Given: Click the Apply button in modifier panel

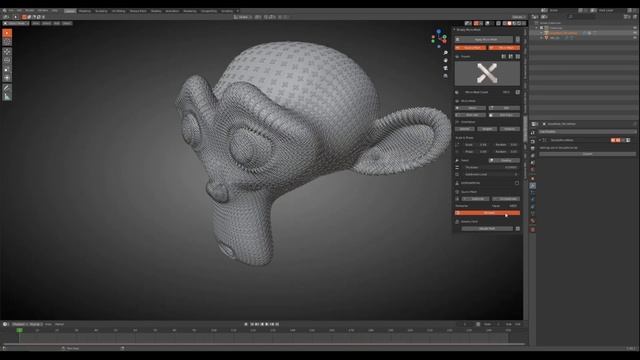Looking at the screenshot, I should (x=587, y=154).
